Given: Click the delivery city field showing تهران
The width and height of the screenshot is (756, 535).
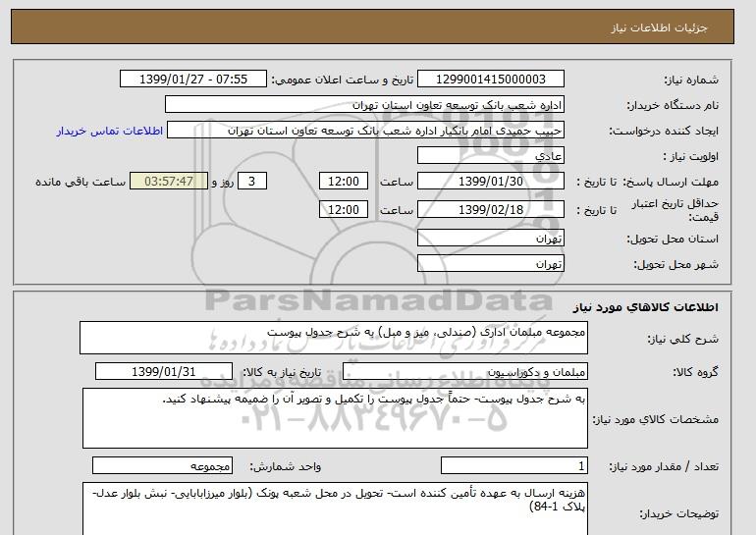Looking at the screenshot, I should 490,264.
